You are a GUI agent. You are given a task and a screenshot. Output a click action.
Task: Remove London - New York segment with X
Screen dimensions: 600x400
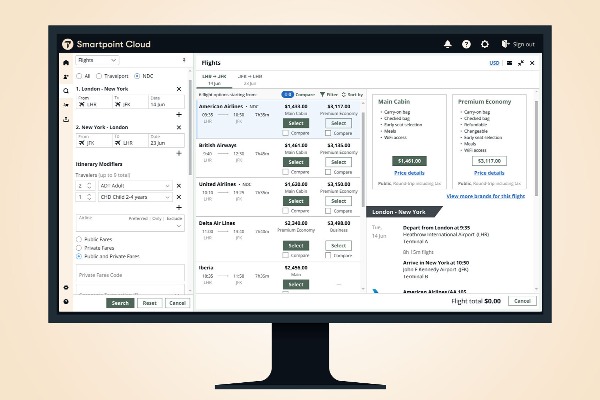point(179,89)
